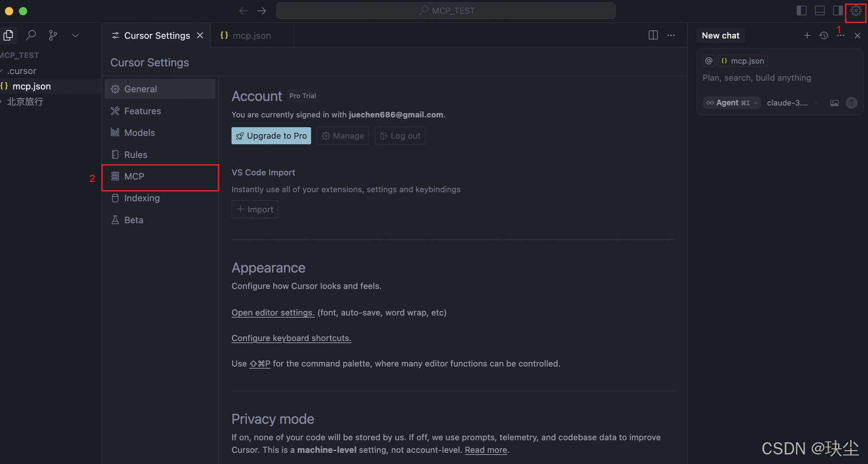Send message arrow button
The image size is (868, 464).
point(852,103)
